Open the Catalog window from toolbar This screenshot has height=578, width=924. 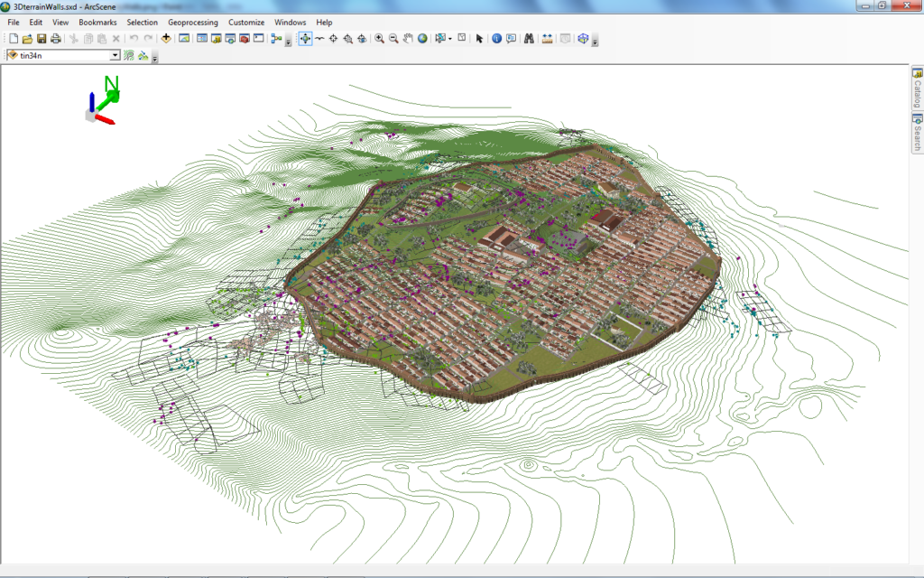pyautogui.click(x=216, y=39)
